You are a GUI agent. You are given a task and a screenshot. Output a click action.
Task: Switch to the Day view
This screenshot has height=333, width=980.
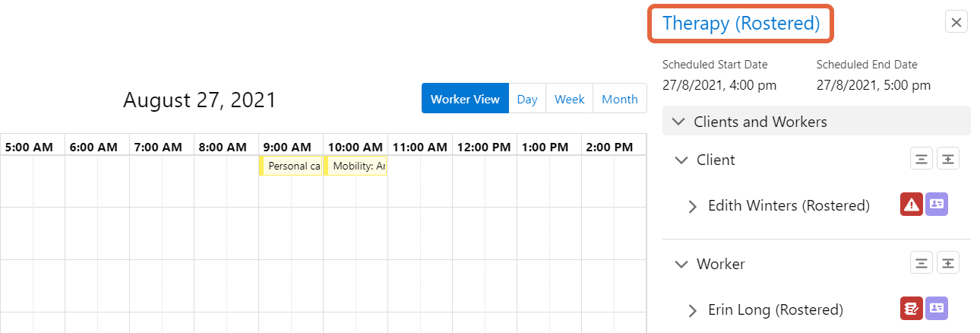coord(527,99)
